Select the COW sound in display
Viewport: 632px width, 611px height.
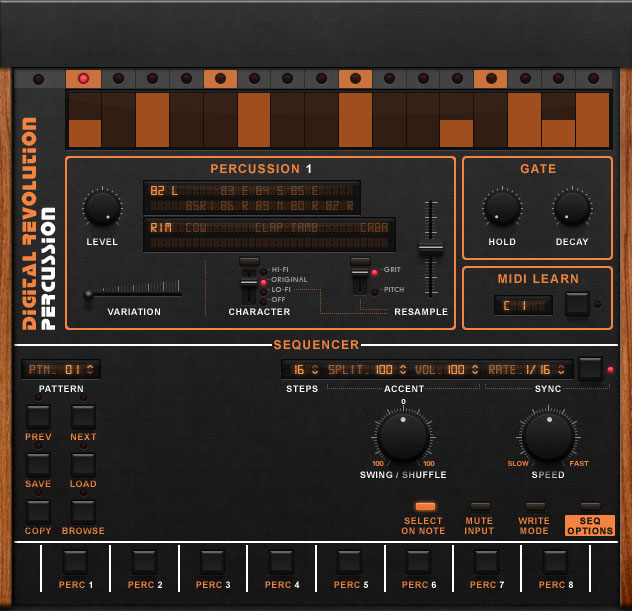[196, 228]
